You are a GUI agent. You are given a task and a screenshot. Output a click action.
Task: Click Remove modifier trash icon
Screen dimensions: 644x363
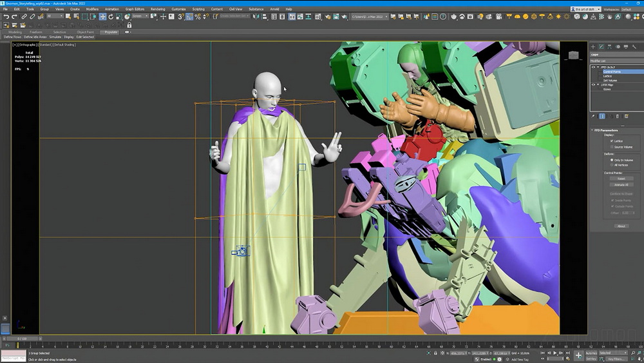pyautogui.click(x=618, y=116)
